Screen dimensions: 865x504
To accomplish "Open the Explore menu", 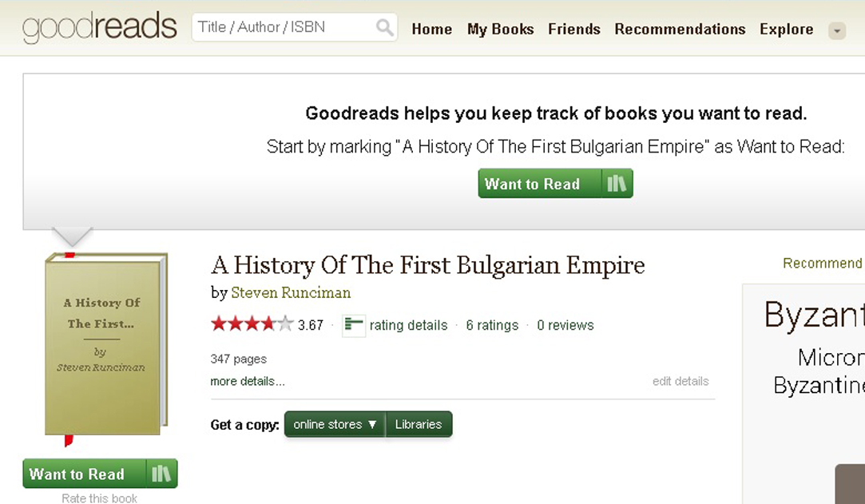I will coord(787,30).
